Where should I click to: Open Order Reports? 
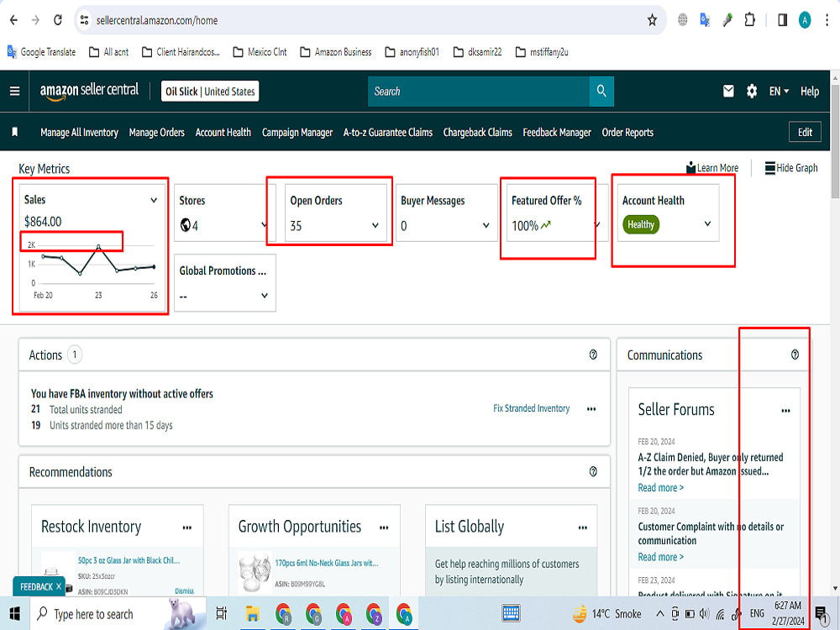627,133
